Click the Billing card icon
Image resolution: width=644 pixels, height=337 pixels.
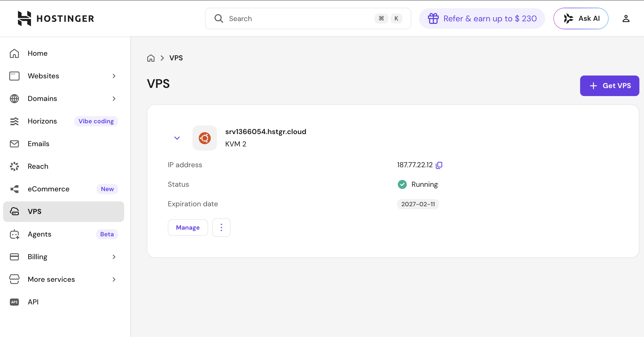(x=14, y=257)
